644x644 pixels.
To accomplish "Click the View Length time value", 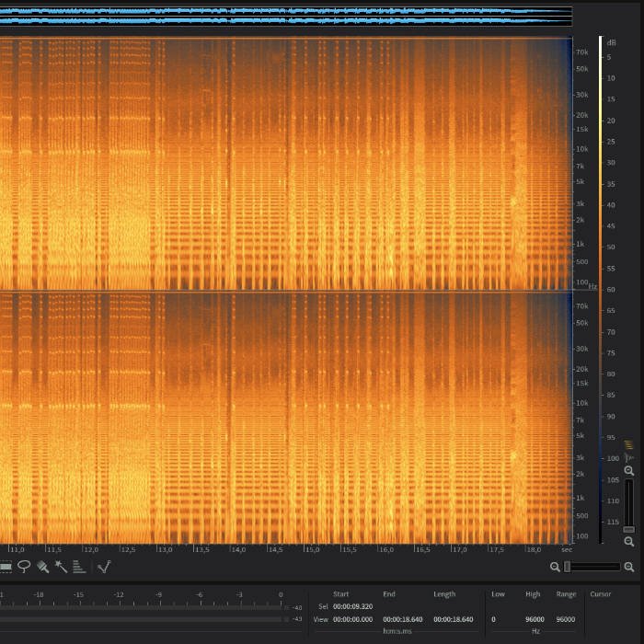I will [x=453, y=620].
